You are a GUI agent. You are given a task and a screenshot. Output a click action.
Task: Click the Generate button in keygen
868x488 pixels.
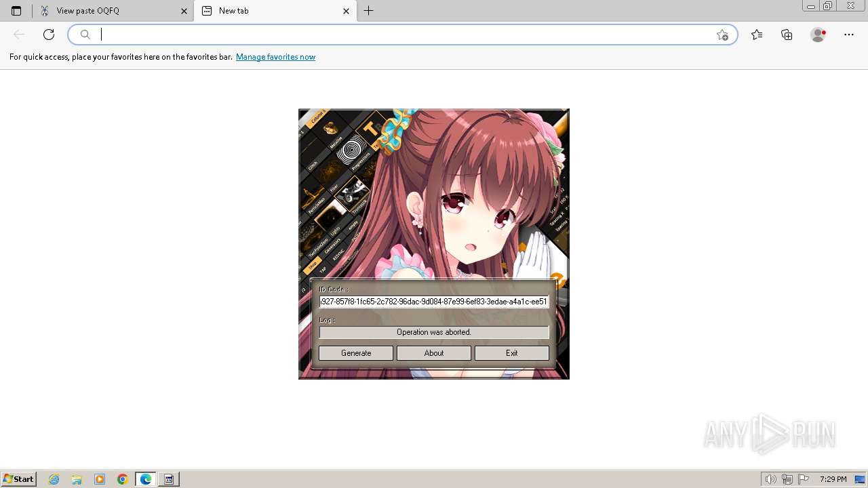pos(356,353)
